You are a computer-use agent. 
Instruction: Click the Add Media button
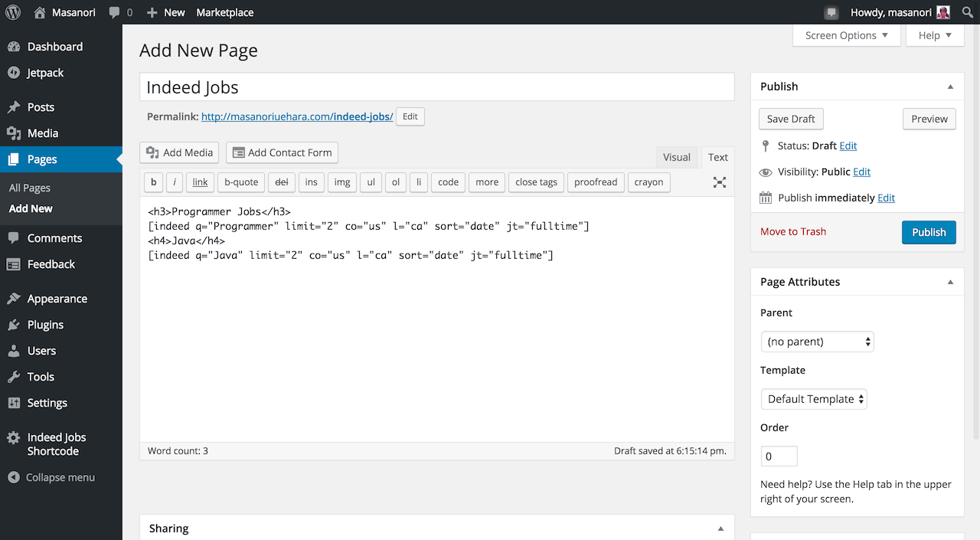pyautogui.click(x=179, y=152)
